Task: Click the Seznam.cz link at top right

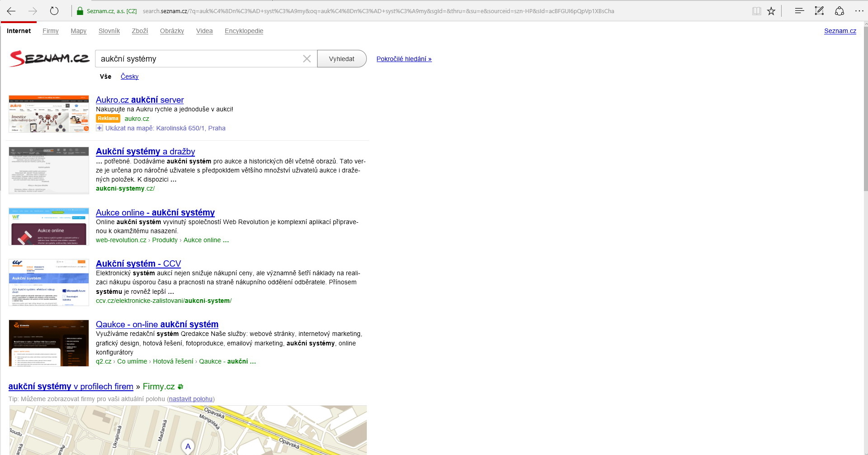Action: (x=840, y=31)
